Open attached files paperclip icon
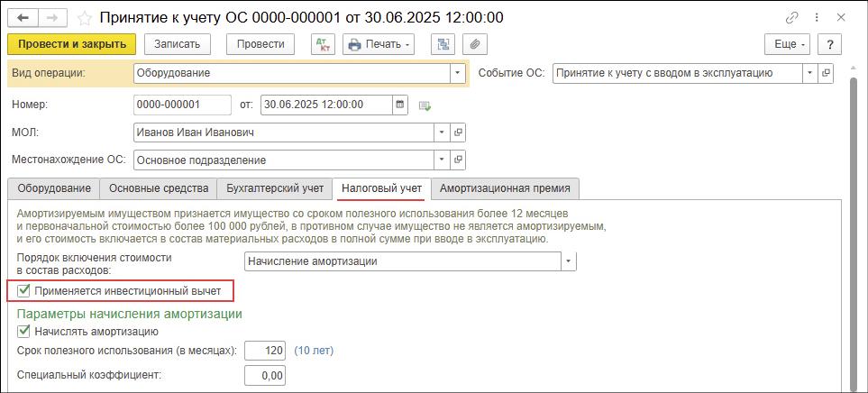868x393 pixels. point(474,44)
